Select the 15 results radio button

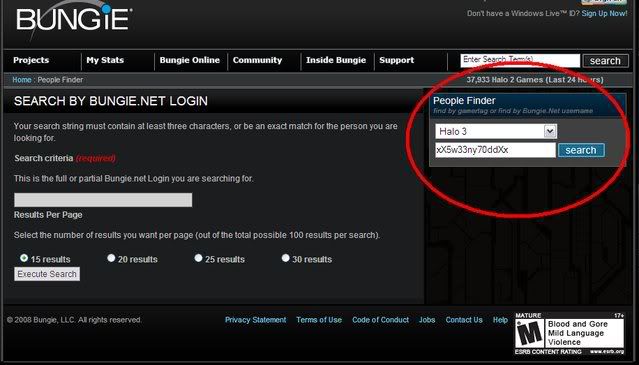[x=24, y=258]
